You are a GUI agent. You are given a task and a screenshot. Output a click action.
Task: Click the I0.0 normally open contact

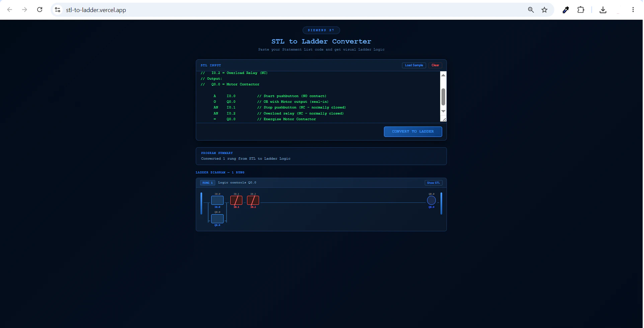217,200
